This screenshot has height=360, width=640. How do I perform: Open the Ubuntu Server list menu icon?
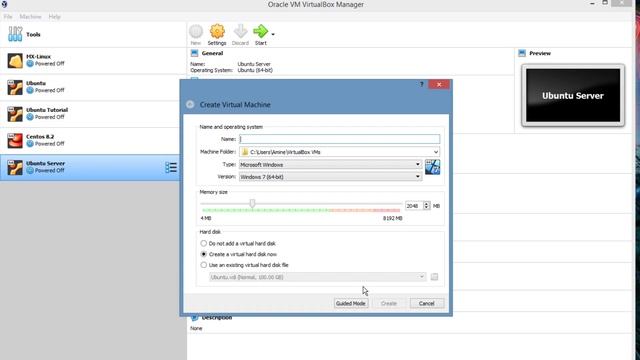click(171, 167)
